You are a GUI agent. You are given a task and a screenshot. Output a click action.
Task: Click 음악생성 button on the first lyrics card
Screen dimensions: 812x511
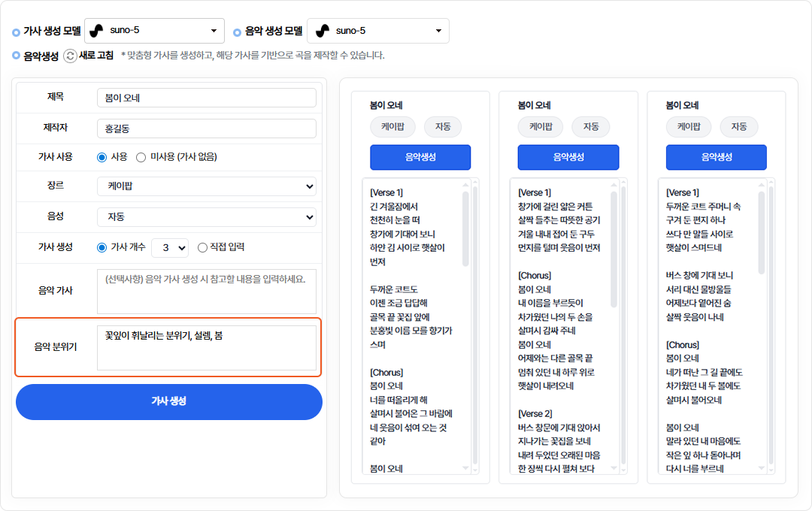tap(420, 157)
